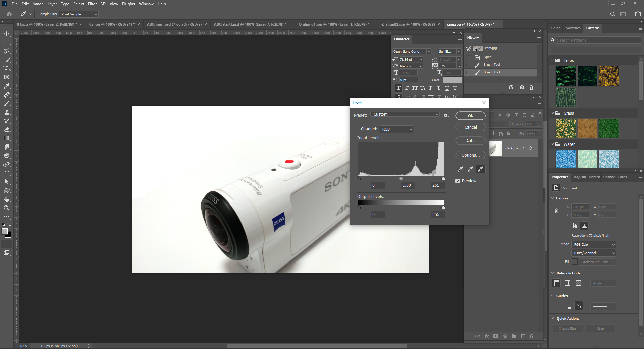Click the input levels midtone slider
This screenshot has height=349, width=644.
click(401, 178)
